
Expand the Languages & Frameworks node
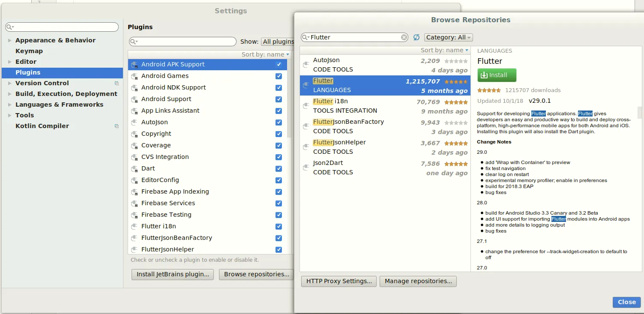pos(9,105)
